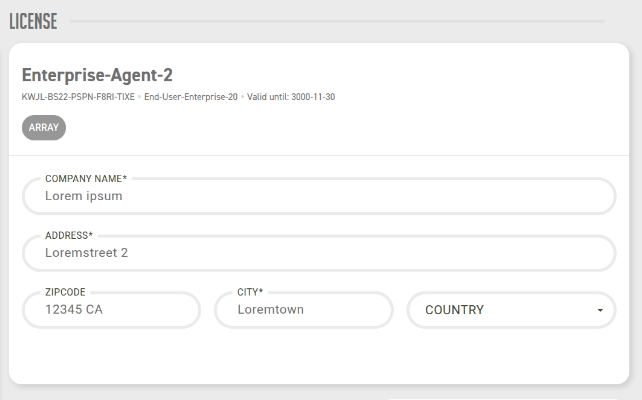Click the ARRAY badge button

point(44,128)
